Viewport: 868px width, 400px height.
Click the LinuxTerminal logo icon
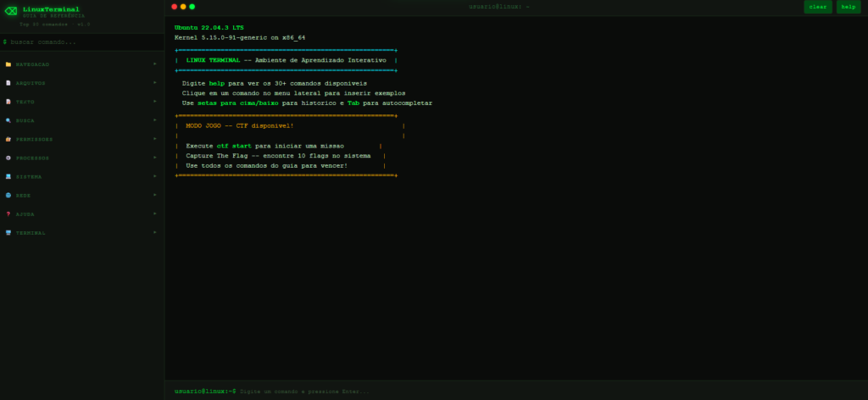click(x=10, y=10)
